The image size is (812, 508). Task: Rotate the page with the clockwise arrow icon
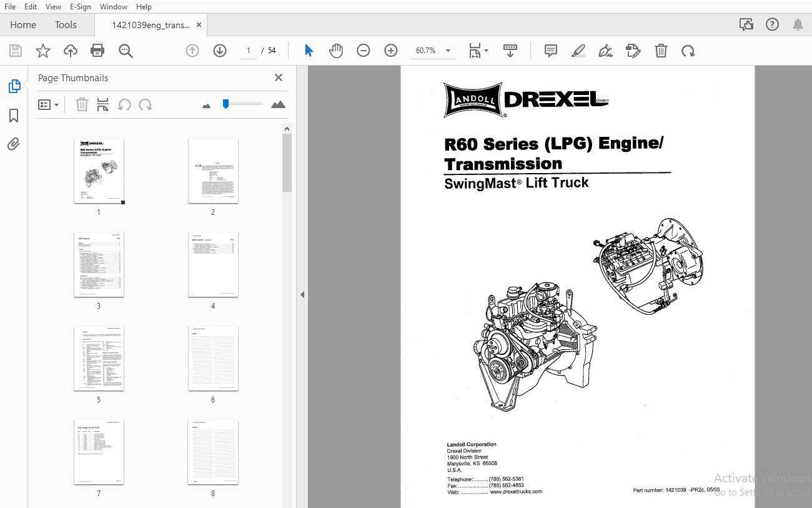pos(688,51)
